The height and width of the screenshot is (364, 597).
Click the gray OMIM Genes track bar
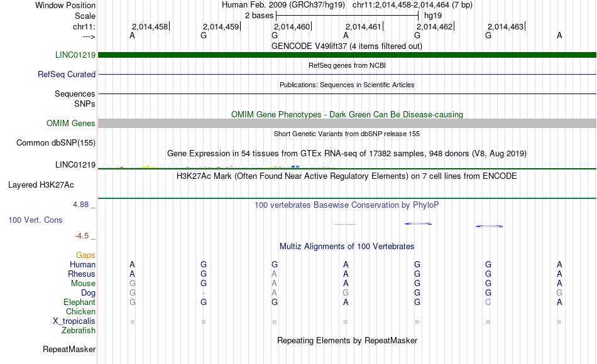347,123
